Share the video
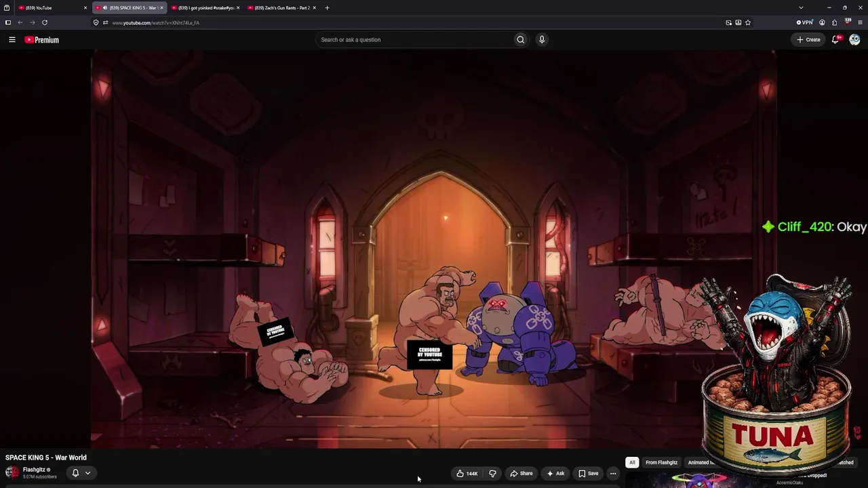 (x=521, y=473)
